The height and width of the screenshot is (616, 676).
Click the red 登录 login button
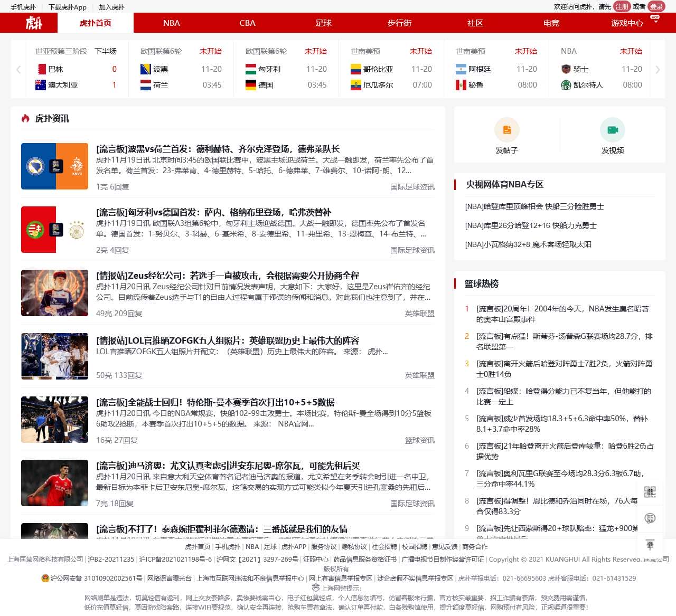pyautogui.click(x=656, y=6)
